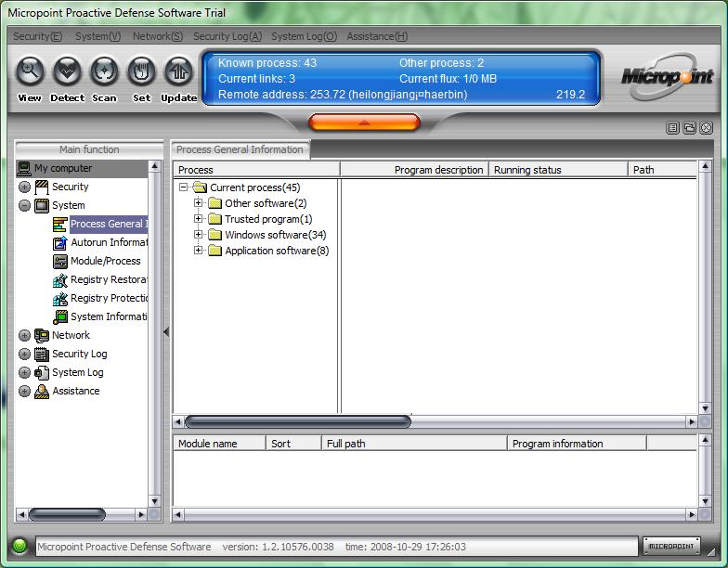Open the System(V) menu
This screenshot has width=728, height=568.
[98, 36]
